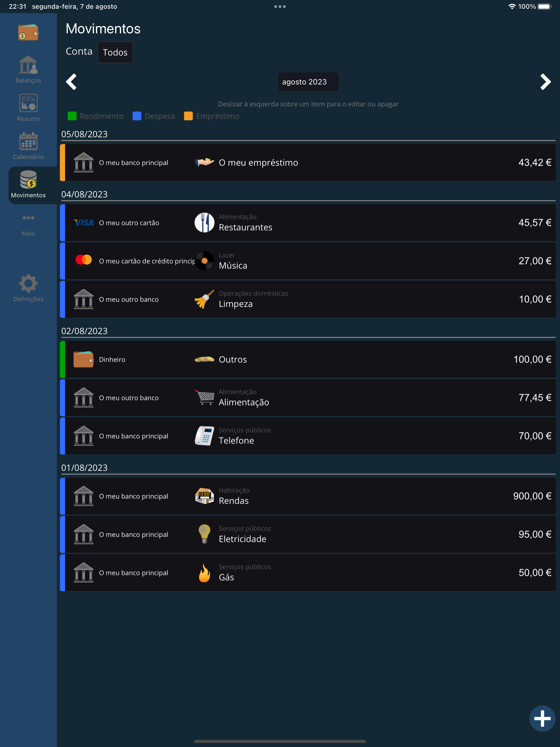
Task: Click the 'Telefone' category text
Action: pyautogui.click(x=237, y=440)
